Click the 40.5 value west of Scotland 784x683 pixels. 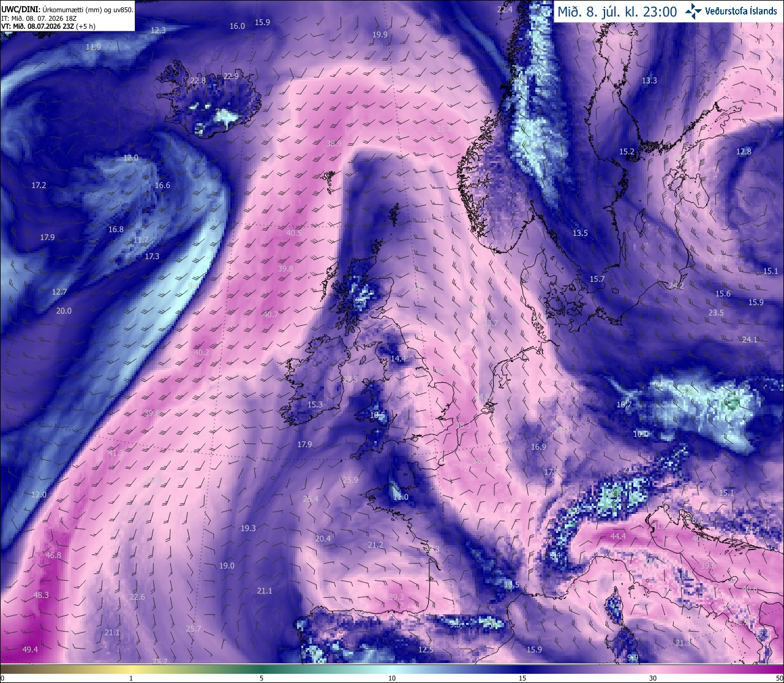pos(294,233)
